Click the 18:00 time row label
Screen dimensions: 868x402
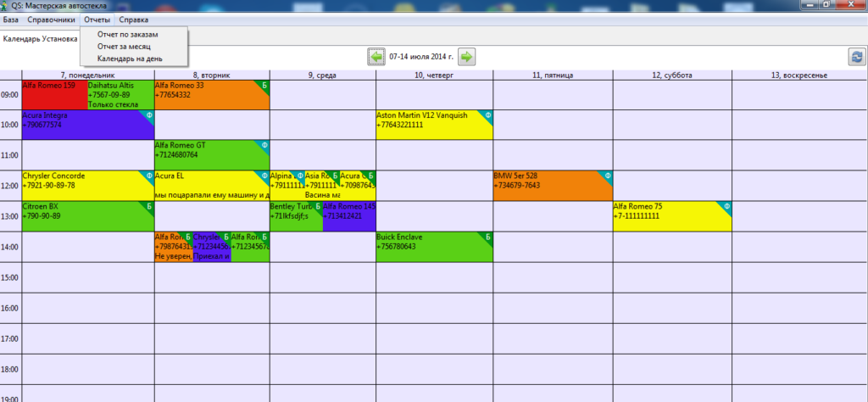pyautogui.click(x=11, y=369)
